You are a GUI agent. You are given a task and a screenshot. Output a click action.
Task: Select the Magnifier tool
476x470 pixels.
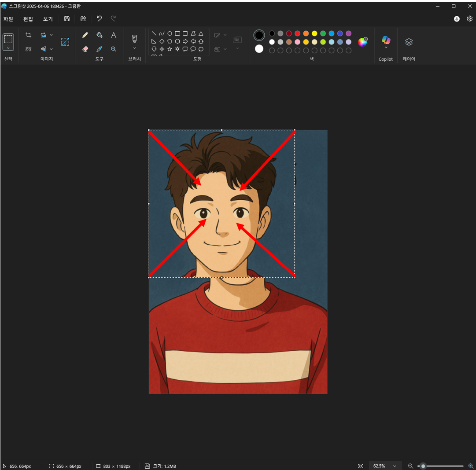[114, 49]
